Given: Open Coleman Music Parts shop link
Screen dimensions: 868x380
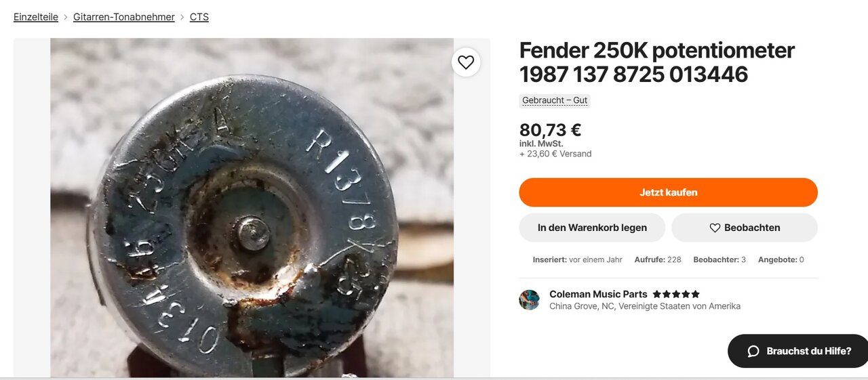Looking at the screenshot, I should click(x=598, y=294).
